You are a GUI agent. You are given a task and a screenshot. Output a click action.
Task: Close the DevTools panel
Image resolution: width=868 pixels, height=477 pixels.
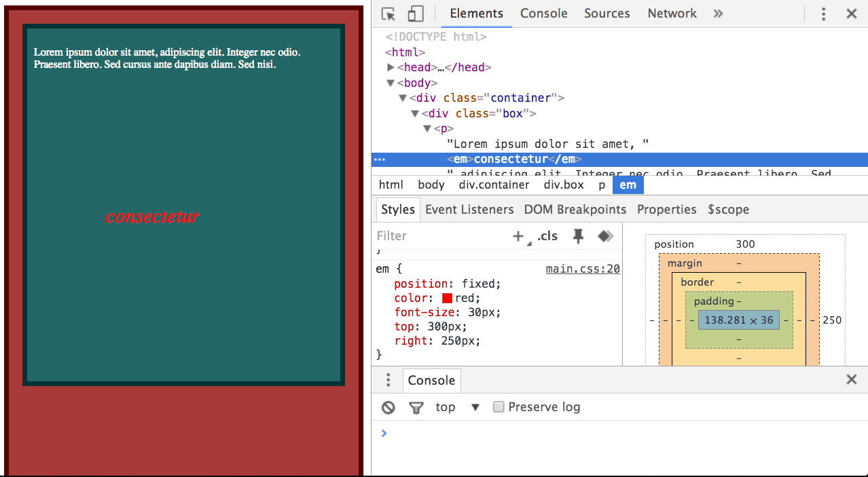pos(851,14)
